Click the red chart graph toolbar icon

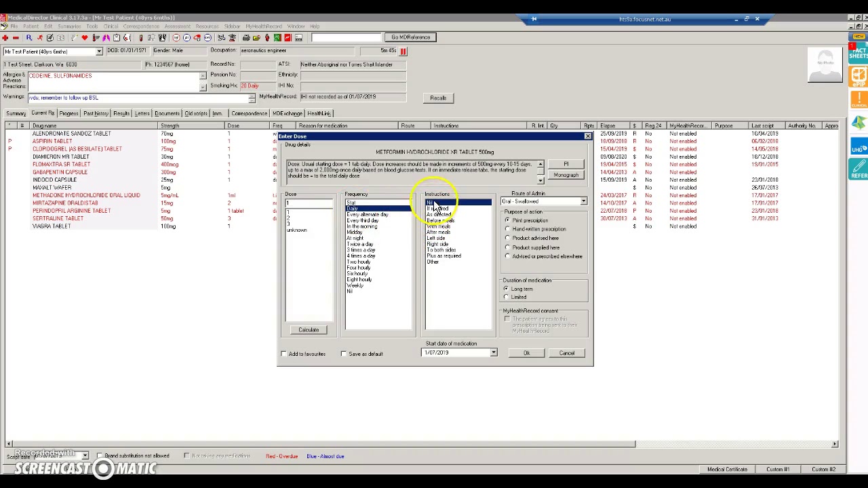tap(288, 37)
